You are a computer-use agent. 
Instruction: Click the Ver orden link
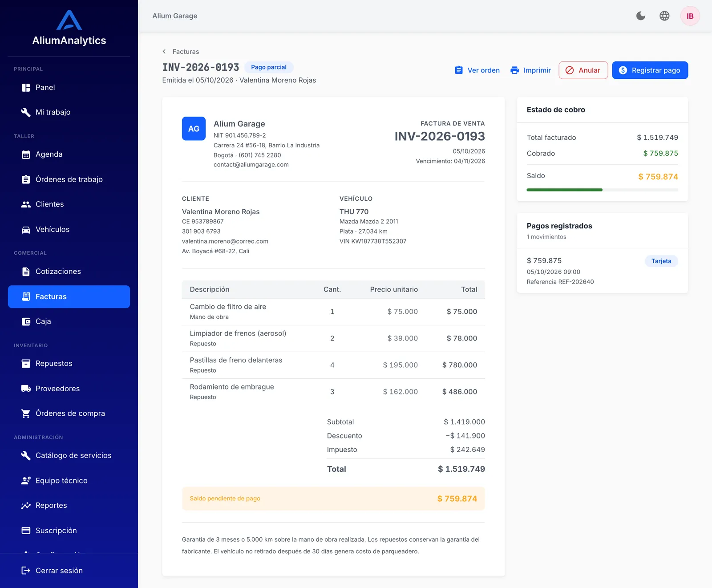pos(477,70)
